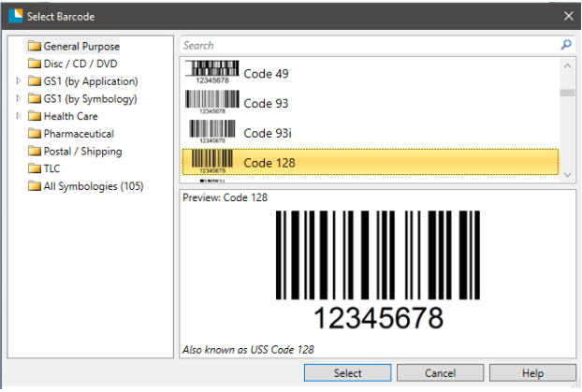
Task: Expand the Health Care tree node
Action: 18,115
